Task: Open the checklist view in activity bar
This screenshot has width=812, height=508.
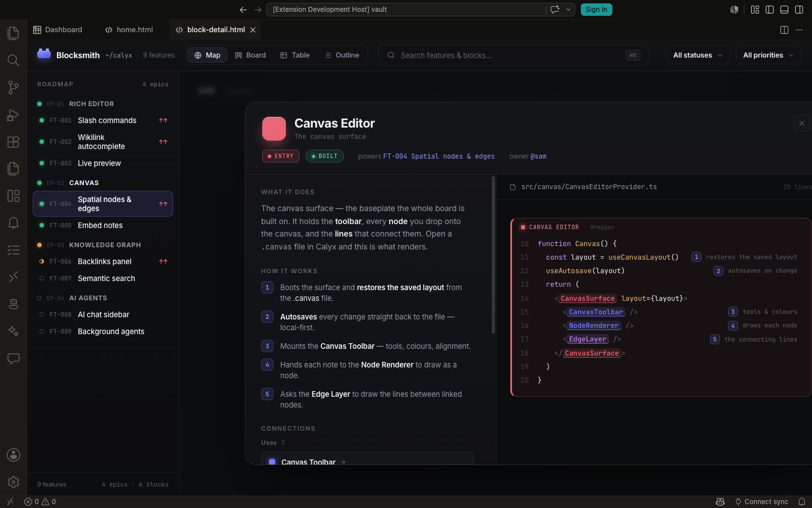Action: tap(14, 250)
